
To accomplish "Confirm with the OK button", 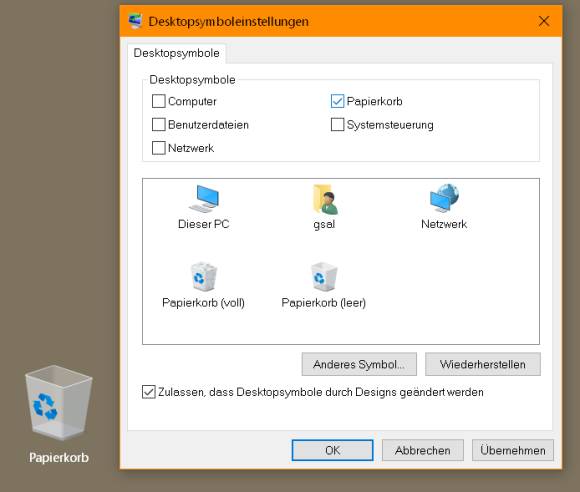I will coord(333,450).
